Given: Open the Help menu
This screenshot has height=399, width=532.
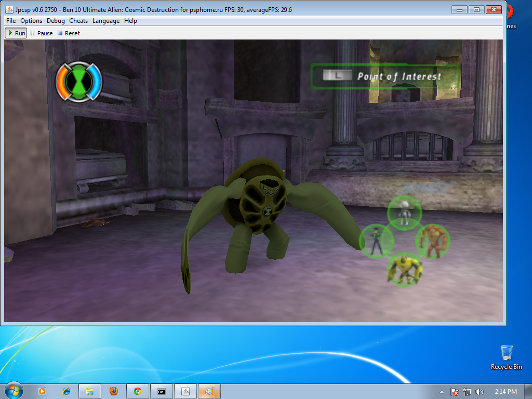Looking at the screenshot, I should click(130, 21).
